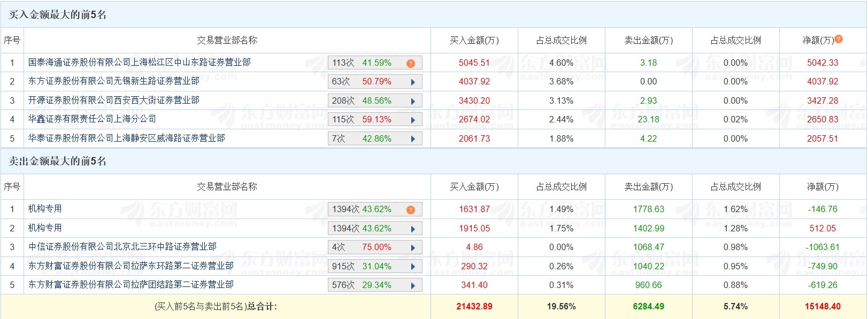Screen dimensions: 868x319
Task: Click 交易营业部名称 header in buy table
Action: 227,40
